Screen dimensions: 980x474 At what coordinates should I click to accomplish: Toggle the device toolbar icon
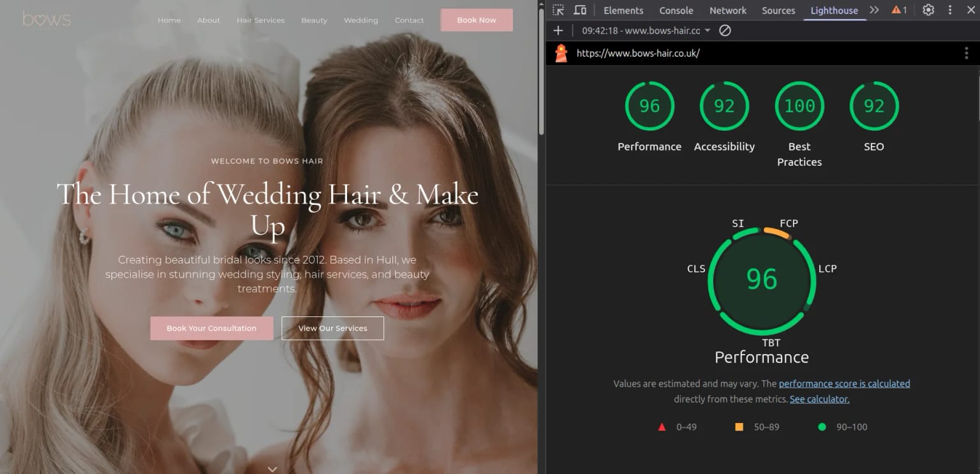(580, 10)
